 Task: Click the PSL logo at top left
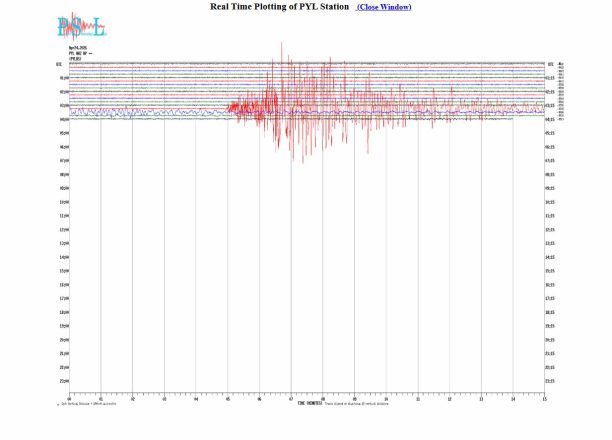click(x=78, y=27)
